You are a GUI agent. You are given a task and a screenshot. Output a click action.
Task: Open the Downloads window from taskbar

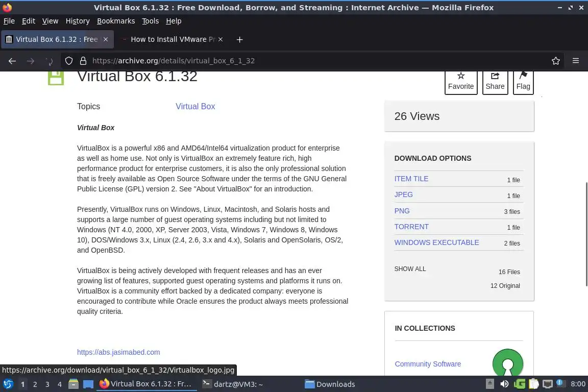[330, 384]
